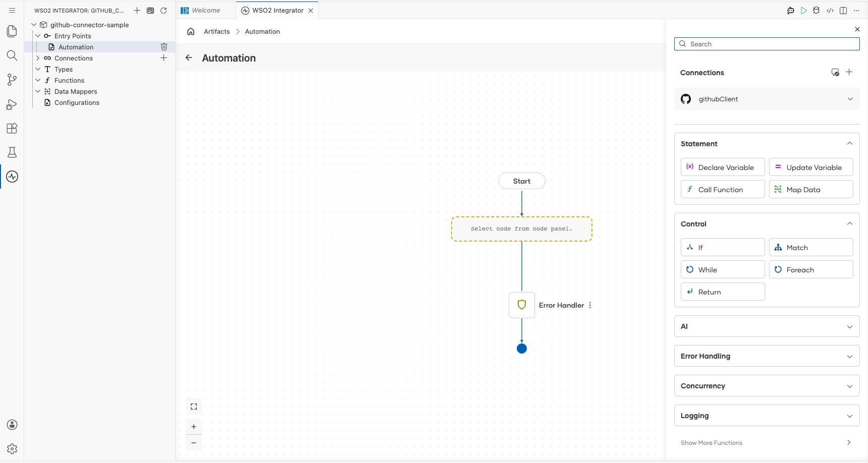
Task: Collapse the Control section
Action: [850, 223]
